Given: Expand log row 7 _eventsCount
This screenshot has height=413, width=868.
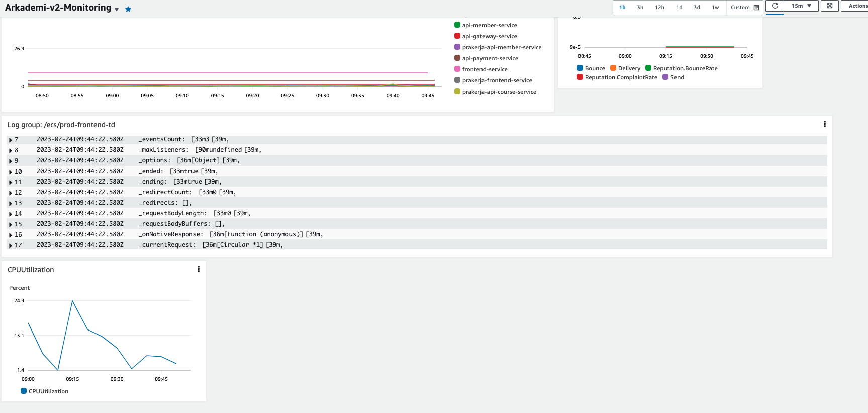Looking at the screenshot, I should coord(11,140).
